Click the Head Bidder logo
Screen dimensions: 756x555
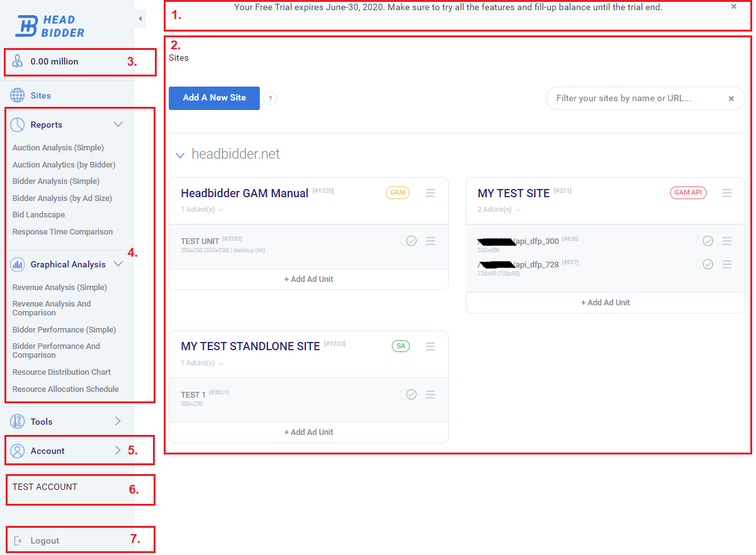[x=49, y=26]
